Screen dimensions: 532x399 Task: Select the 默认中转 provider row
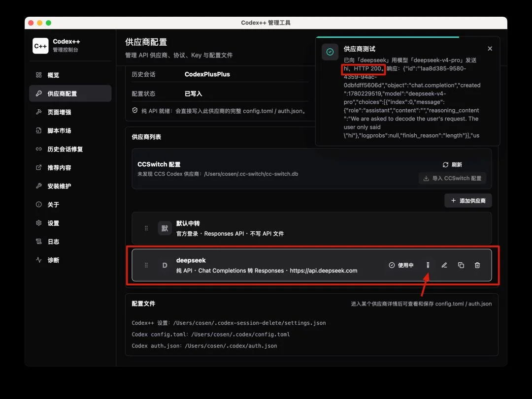[311, 228]
